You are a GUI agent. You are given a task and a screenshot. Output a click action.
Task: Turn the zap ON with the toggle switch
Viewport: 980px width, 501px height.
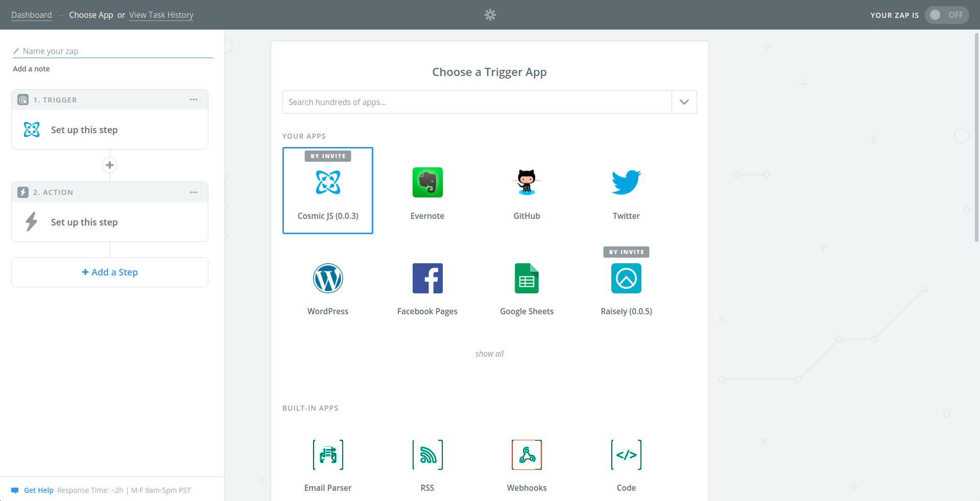coord(947,15)
